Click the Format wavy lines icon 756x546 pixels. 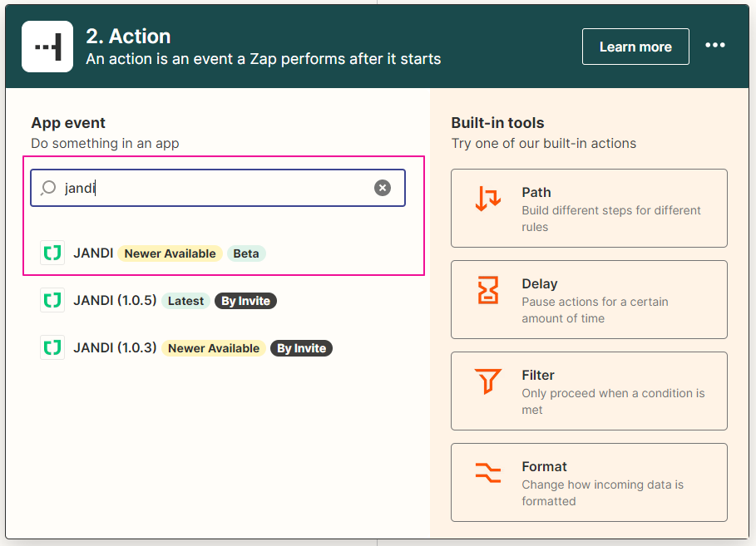[x=488, y=474]
